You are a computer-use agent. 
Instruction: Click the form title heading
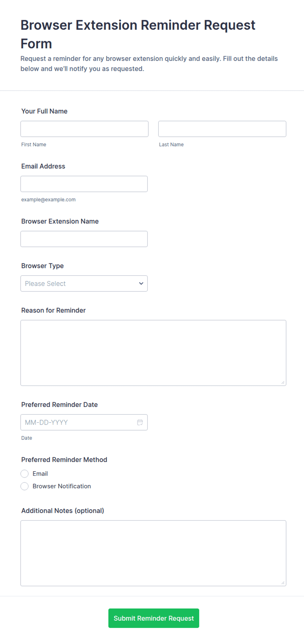[138, 34]
